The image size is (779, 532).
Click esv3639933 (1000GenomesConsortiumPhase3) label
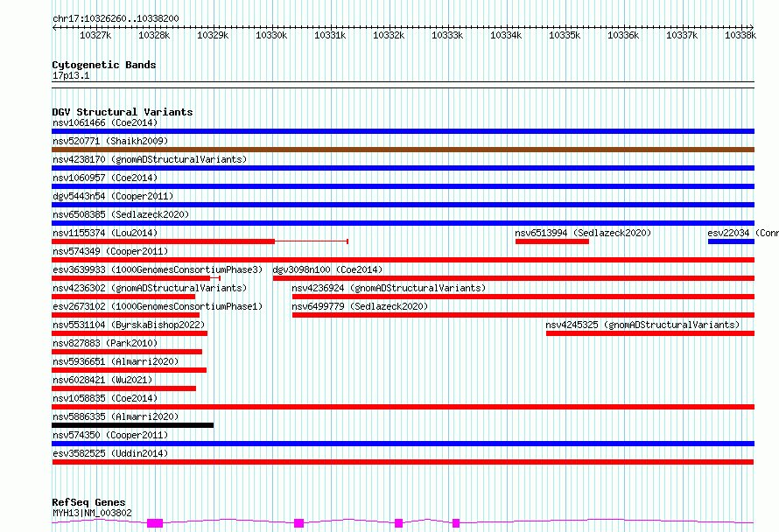pos(157,269)
